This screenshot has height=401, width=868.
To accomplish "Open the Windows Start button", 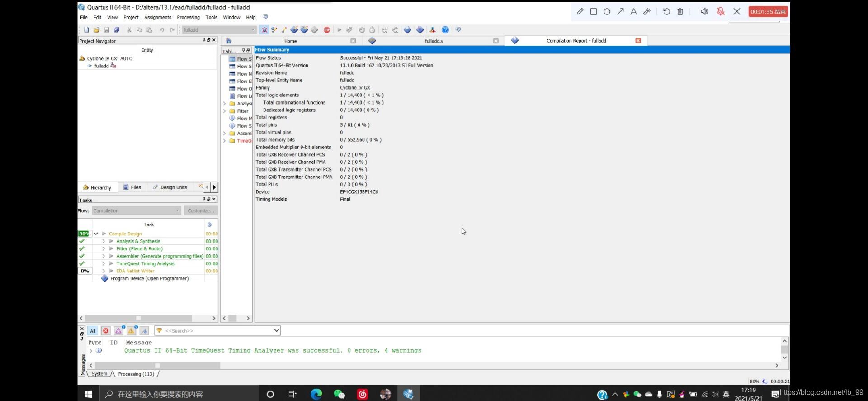I will (x=88, y=394).
